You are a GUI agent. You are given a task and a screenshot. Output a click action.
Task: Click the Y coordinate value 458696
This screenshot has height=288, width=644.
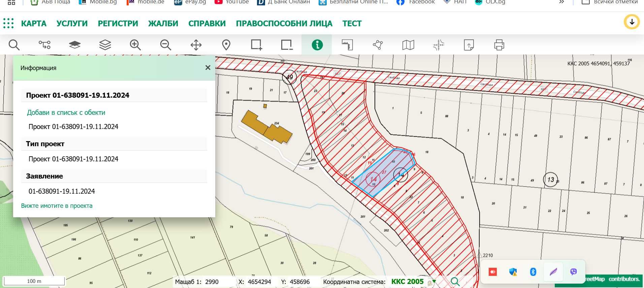[x=300, y=282]
